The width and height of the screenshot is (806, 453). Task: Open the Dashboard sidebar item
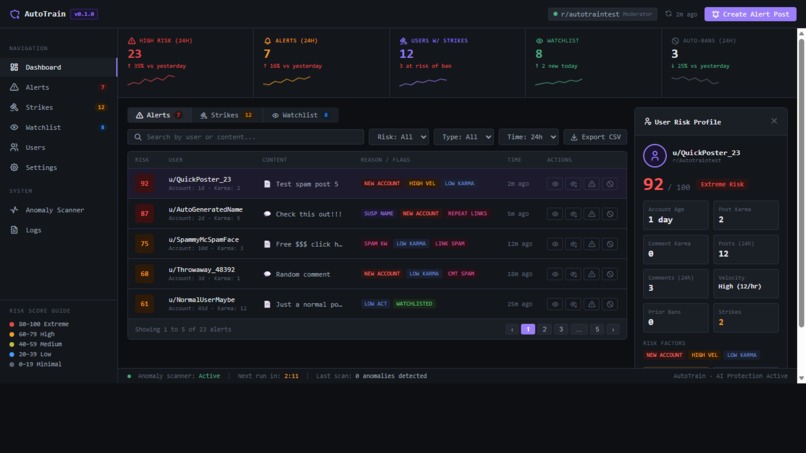[x=59, y=67]
